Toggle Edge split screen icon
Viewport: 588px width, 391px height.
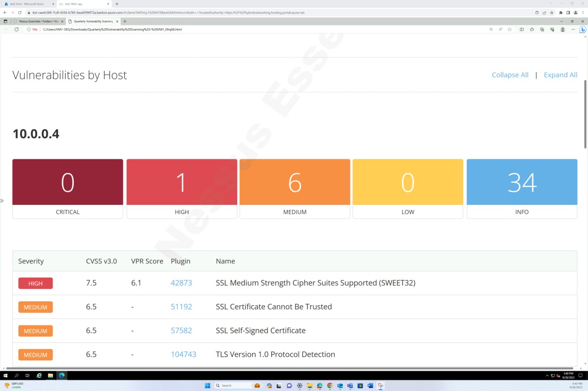521,29
